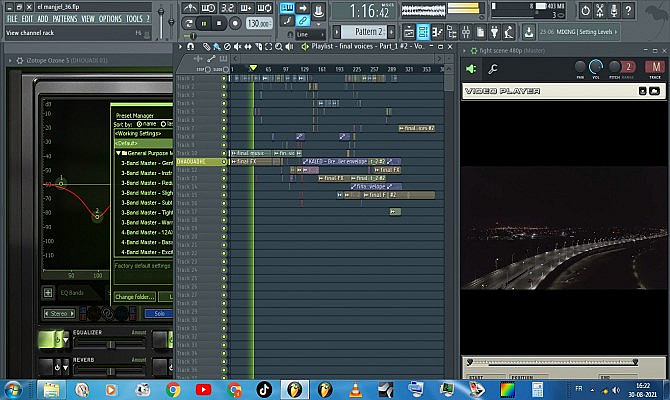Open VLC media player from taskbar
This screenshot has height=400, width=670.
pyautogui.click(x=356, y=388)
